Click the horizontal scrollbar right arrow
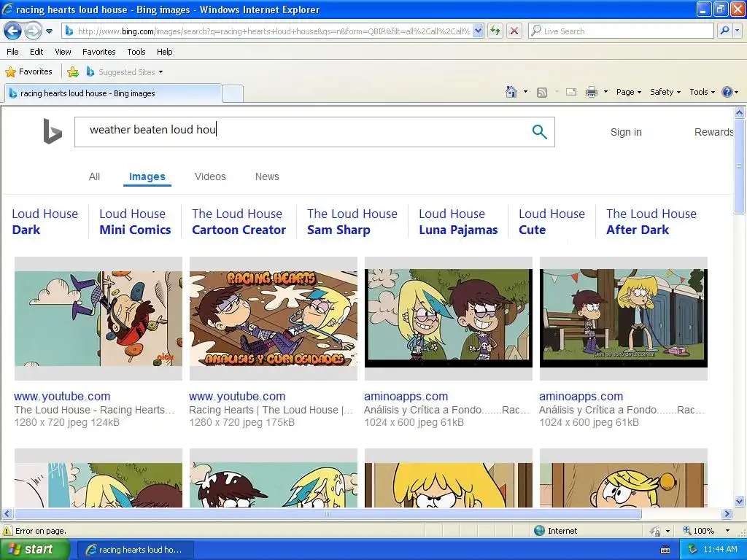Screen dimensions: 747x560 pyautogui.click(x=727, y=514)
